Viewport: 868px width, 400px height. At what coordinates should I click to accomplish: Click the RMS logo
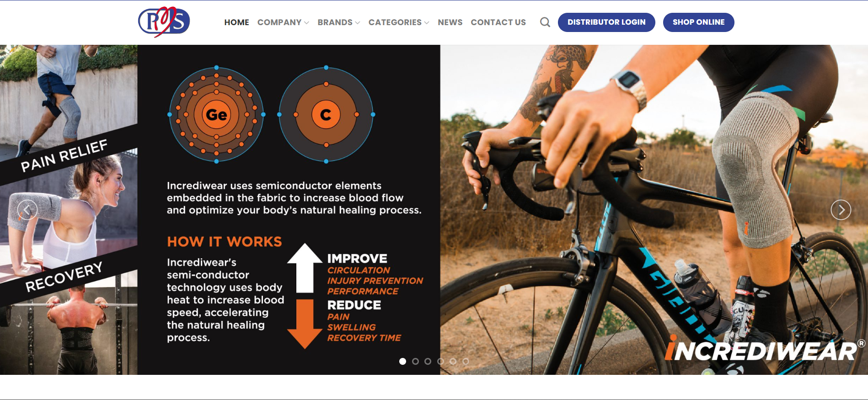pyautogui.click(x=164, y=21)
